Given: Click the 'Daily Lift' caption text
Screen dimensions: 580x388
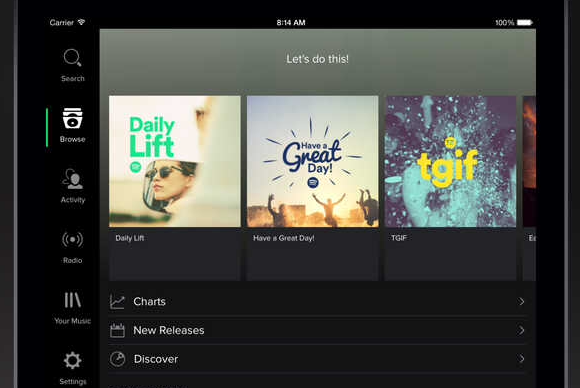Looking at the screenshot, I should pos(130,238).
